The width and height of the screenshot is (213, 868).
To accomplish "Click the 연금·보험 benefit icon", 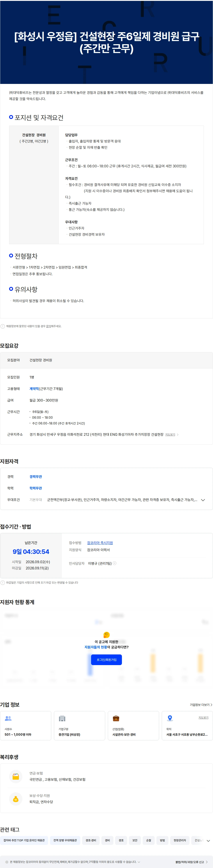I will [16, 776].
